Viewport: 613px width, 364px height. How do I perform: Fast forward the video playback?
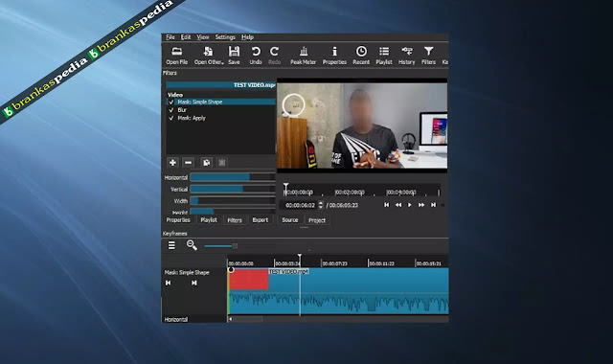pos(421,205)
